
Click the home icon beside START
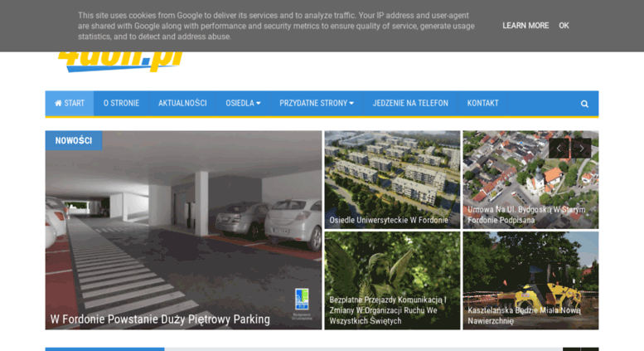tap(58, 103)
